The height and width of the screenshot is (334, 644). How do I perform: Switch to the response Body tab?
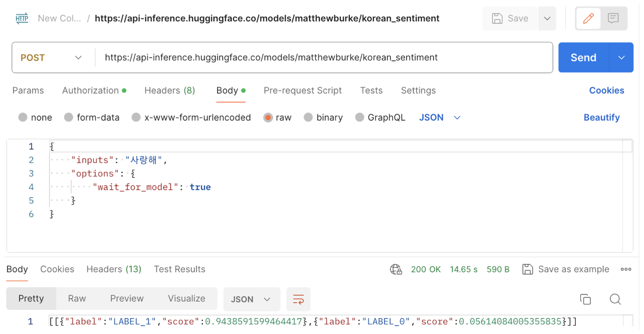click(17, 269)
